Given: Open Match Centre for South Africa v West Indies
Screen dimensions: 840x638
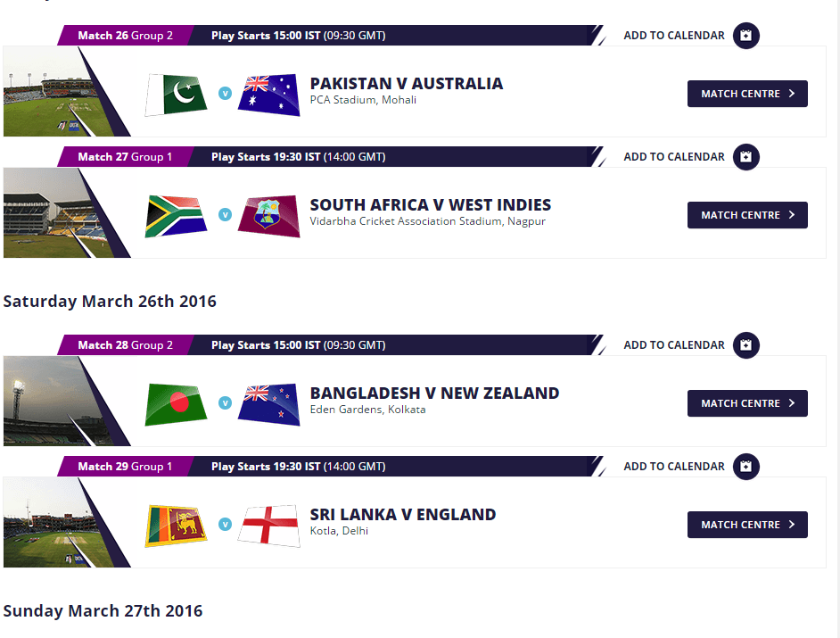Looking at the screenshot, I should click(747, 215).
